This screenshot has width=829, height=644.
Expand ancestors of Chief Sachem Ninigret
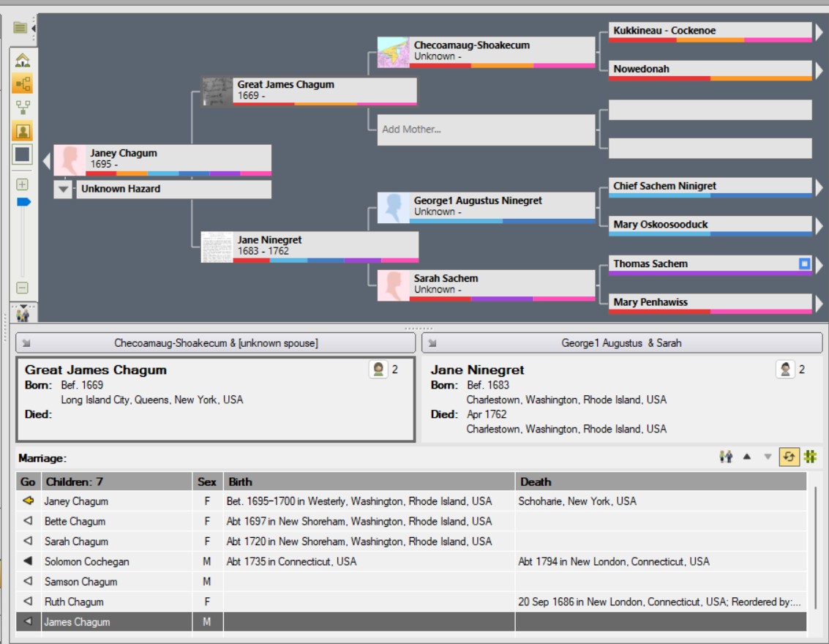(819, 187)
